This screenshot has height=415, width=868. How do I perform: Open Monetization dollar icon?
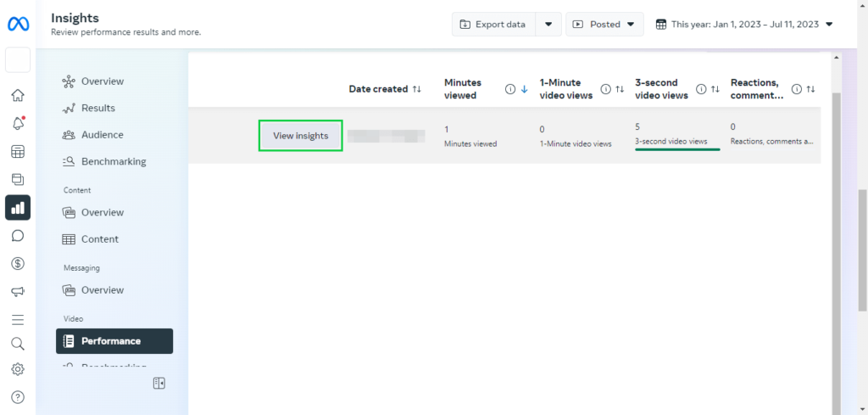(18, 264)
